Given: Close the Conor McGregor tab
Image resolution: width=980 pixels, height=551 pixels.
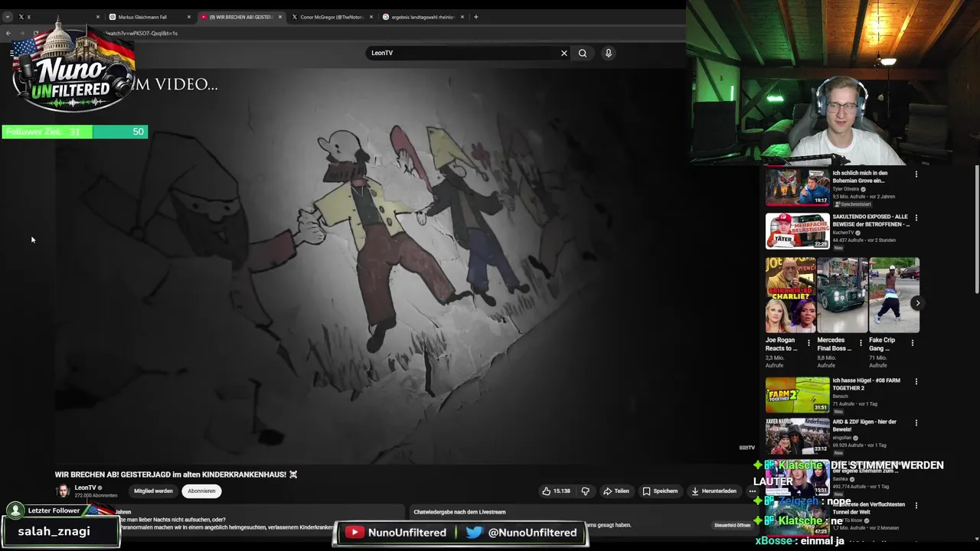Looking at the screenshot, I should (x=371, y=17).
